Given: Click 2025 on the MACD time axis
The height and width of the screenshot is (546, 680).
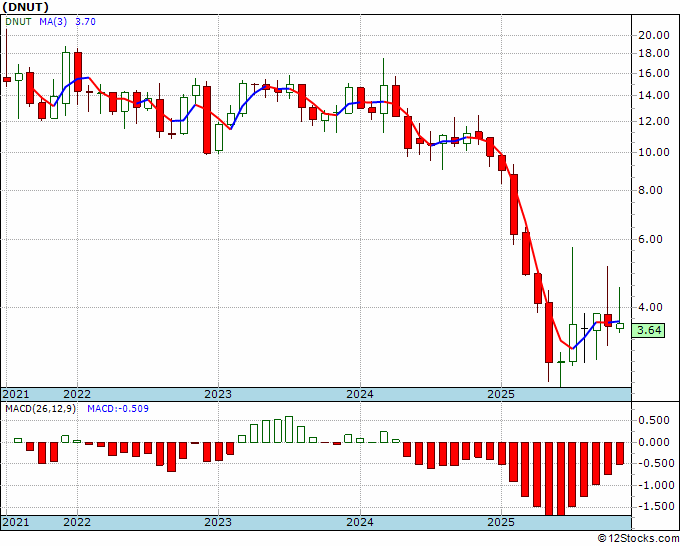Looking at the screenshot, I should tap(501, 522).
